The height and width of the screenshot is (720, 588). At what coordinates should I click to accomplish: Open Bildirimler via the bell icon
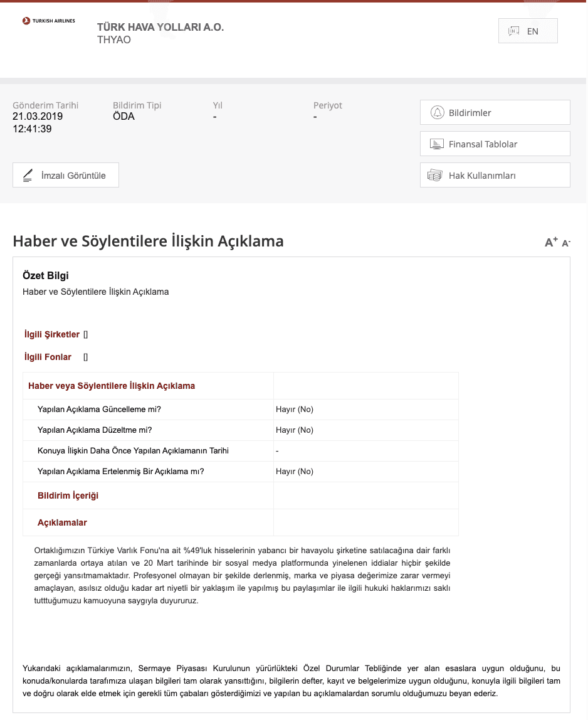[x=437, y=113]
